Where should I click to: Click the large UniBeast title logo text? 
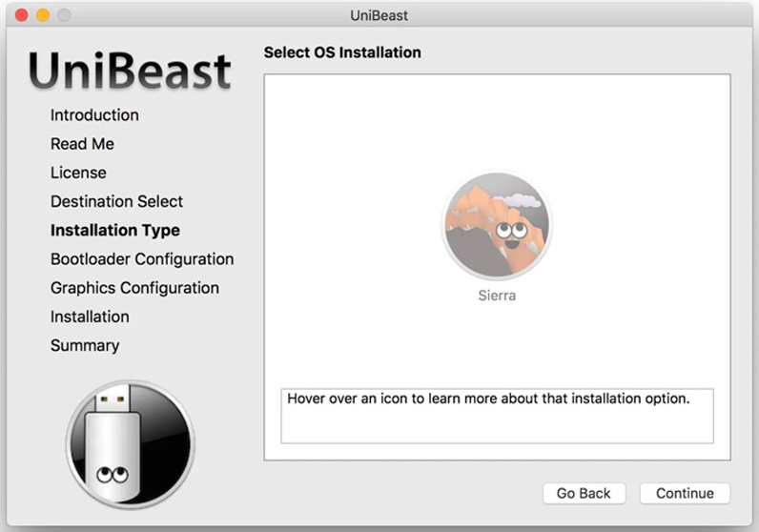tap(130, 71)
